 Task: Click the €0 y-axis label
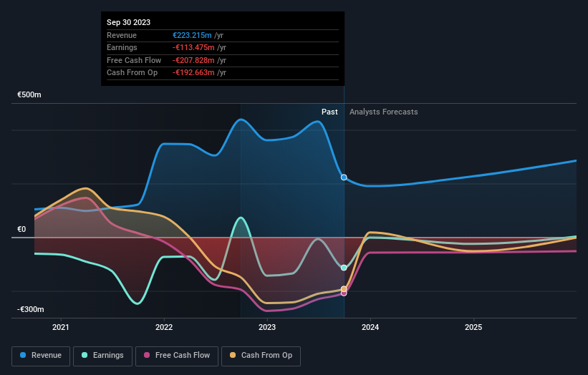click(x=21, y=229)
